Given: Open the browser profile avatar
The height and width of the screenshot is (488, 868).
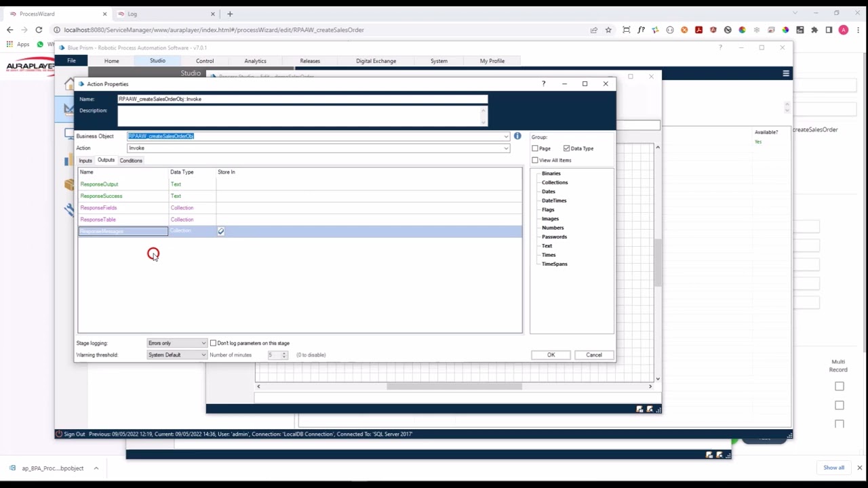Looking at the screenshot, I should (x=844, y=30).
